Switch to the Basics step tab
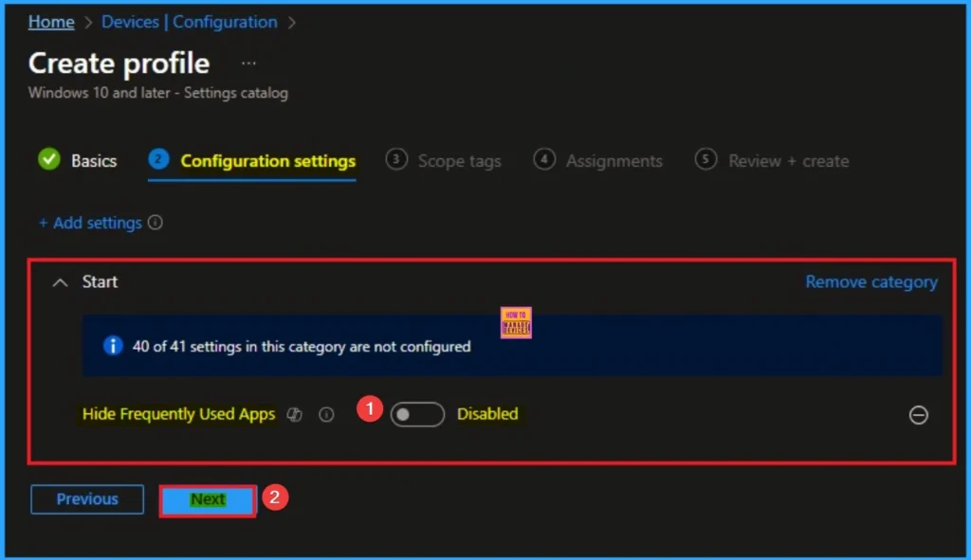971x560 pixels. (78, 161)
